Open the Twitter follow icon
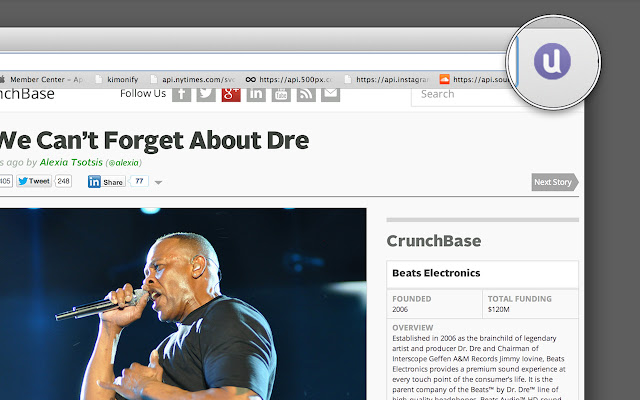Image resolution: width=640 pixels, height=400 pixels. coord(206,94)
